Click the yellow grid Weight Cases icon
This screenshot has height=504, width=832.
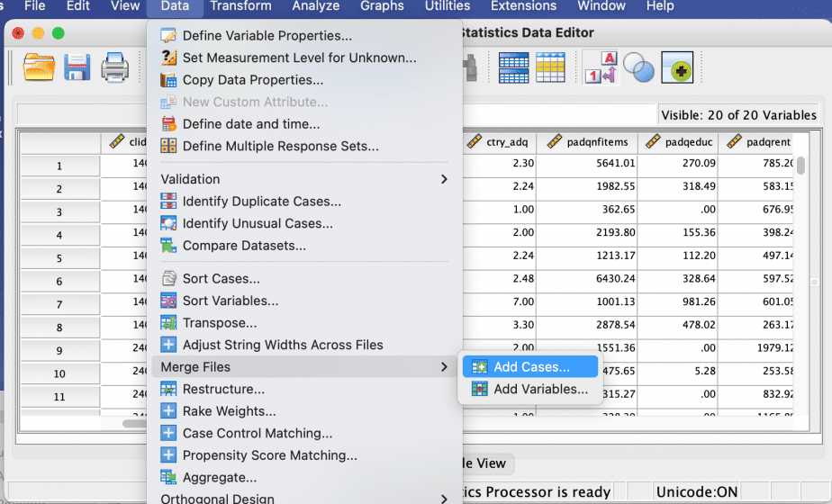click(x=550, y=67)
